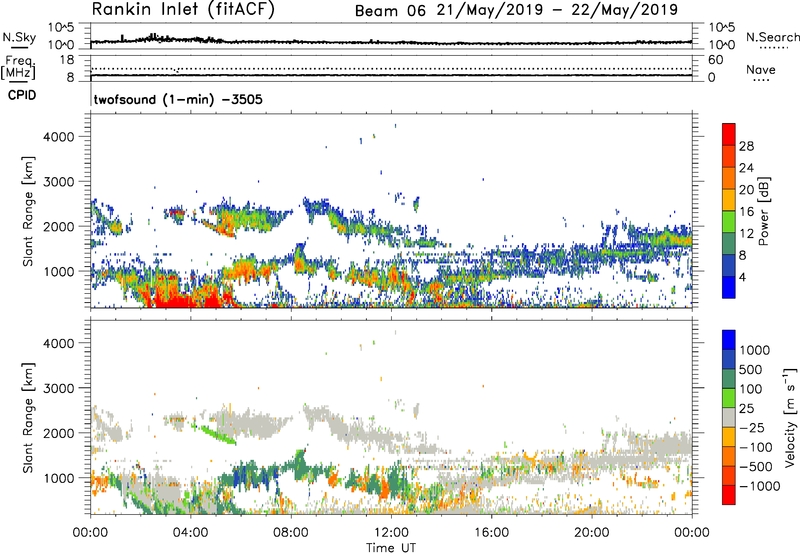The width and height of the screenshot is (800, 554).
Task: Click the '4000' tick on power panel
Action: (59, 137)
